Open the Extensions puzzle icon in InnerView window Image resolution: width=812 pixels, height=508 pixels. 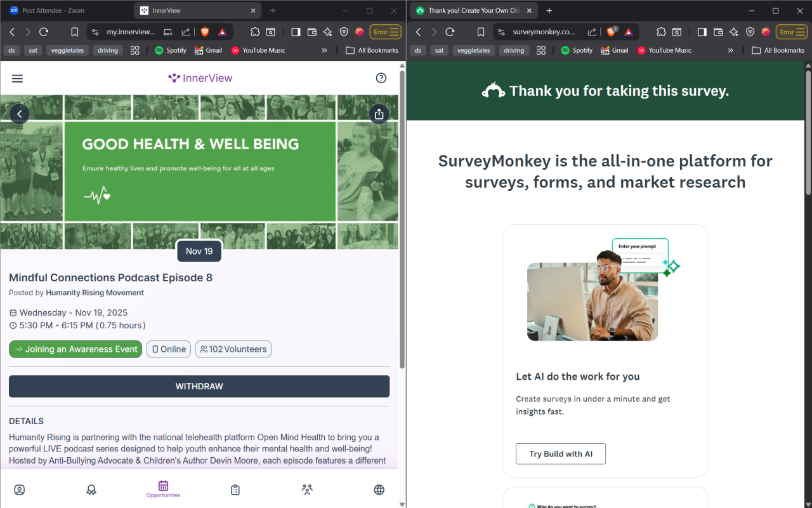(255, 32)
